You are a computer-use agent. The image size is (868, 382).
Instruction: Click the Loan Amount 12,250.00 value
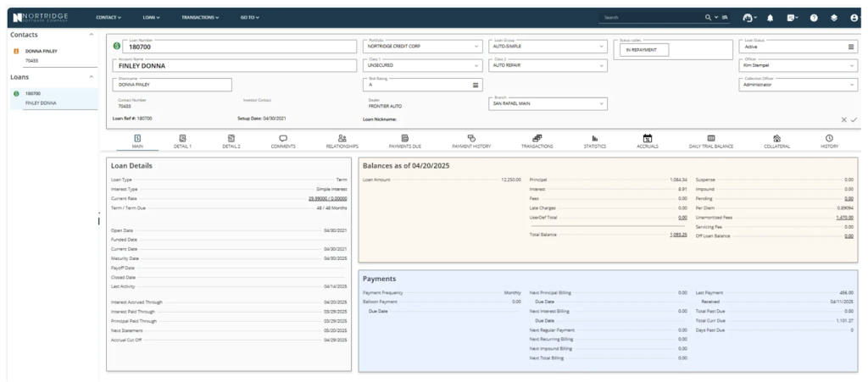(511, 180)
